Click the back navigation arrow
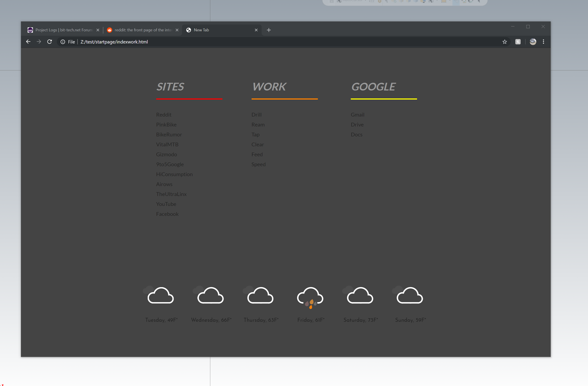Image resolution: width=588 pixels, height=386 pixels. [x=28, y=41]
